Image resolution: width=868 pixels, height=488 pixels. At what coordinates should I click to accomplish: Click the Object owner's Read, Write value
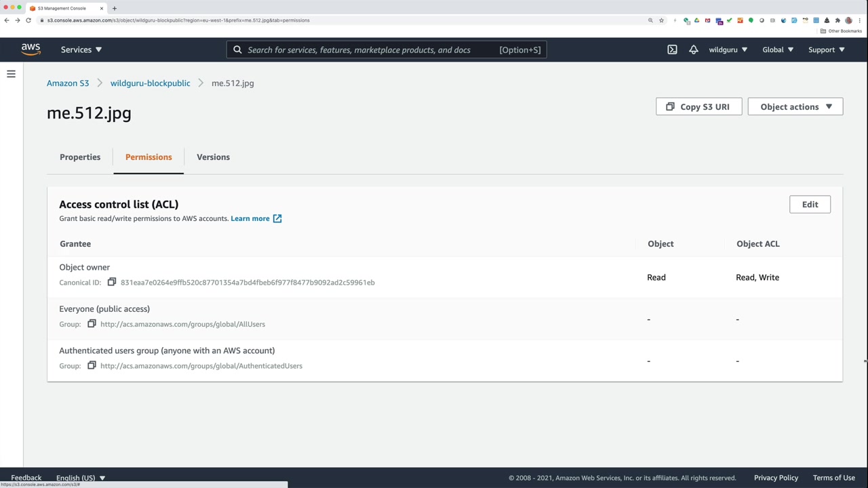(x=757, y=277)
